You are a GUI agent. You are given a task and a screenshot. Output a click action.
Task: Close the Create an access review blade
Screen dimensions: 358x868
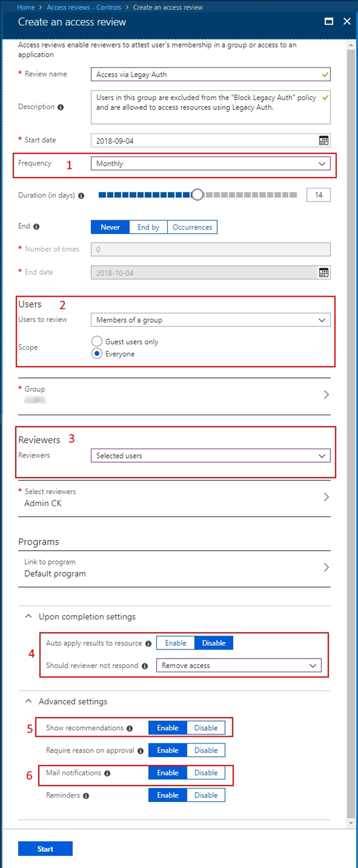tap(347, 21)
